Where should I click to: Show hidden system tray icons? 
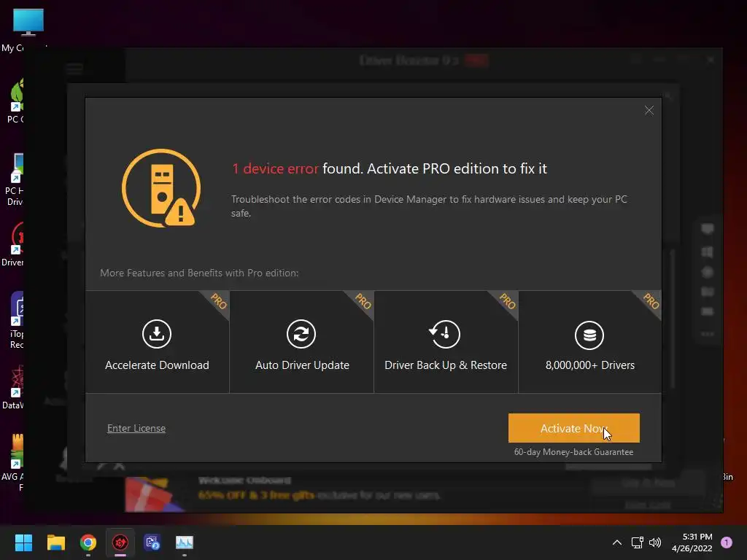click(617, 542)
